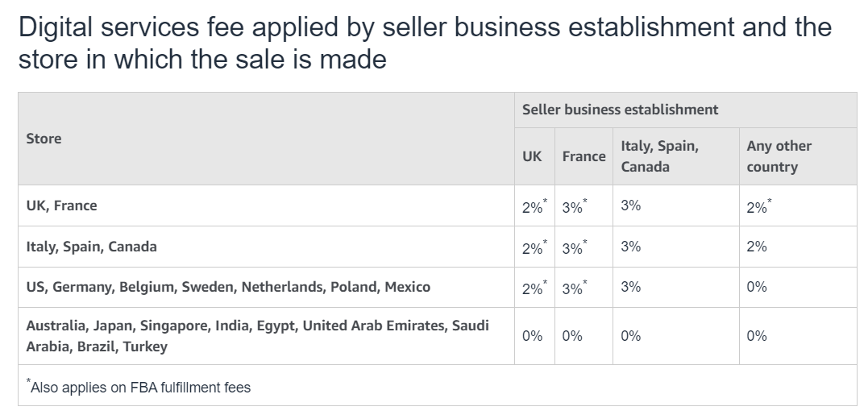Viewport: 868px width, 415px height.
Task: Click the Italy, Spain, Canada store row label
Action: pyautogui.click(x=91, y=247)
